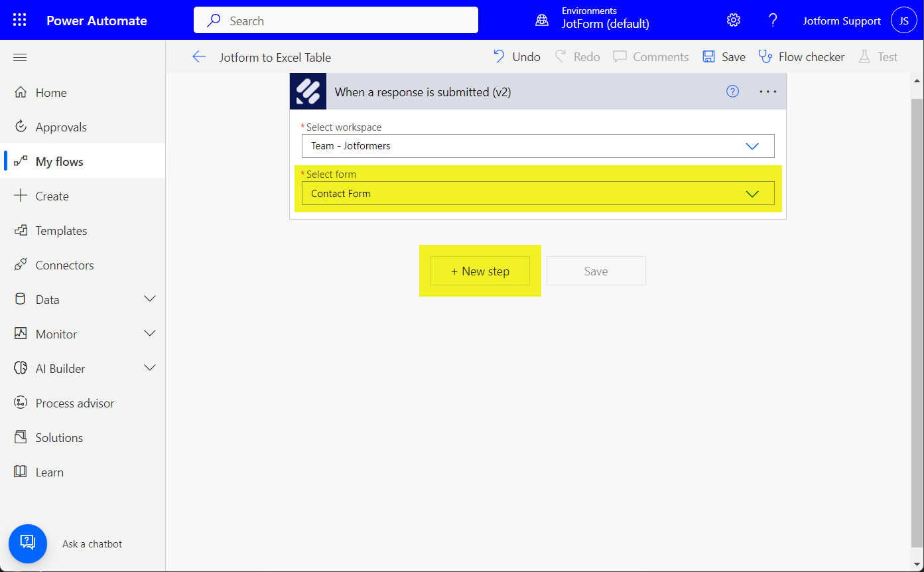The image size is (924, 572).
Task: Select My flows in sidebar
Action: [83, 162]
